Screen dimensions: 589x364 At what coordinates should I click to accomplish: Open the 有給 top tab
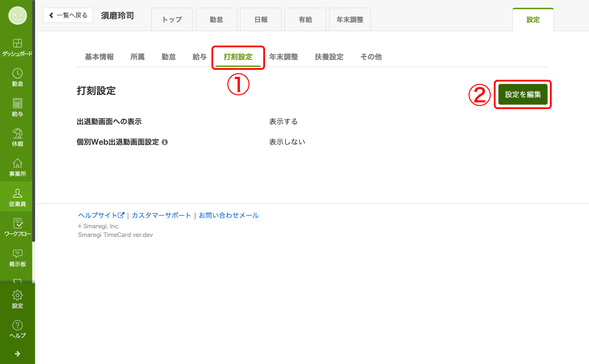(305, 20)
